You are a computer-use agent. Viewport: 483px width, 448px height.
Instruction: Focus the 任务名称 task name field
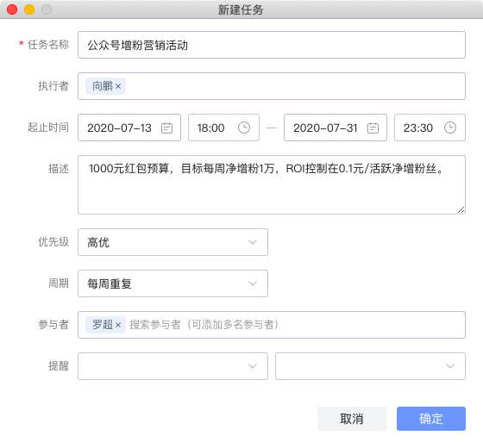coord(272,45)
